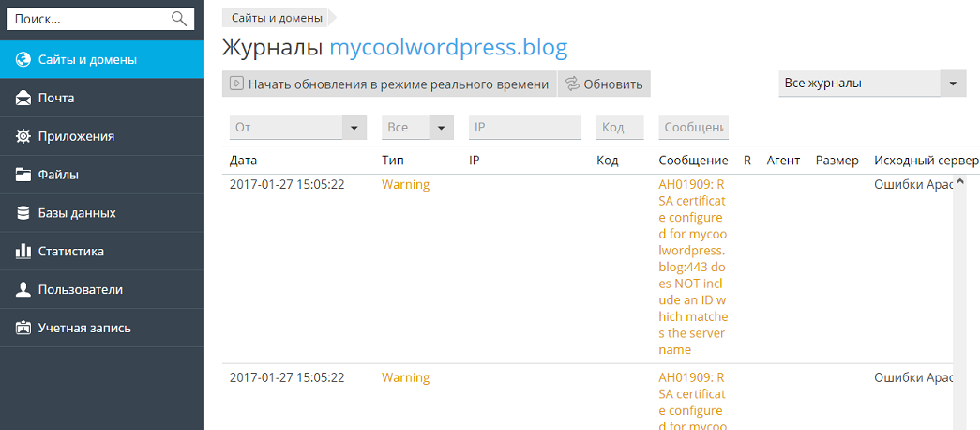Open Пользователи in the sidebar
This screenshot has height=430, width=980.
coord(101,290)
